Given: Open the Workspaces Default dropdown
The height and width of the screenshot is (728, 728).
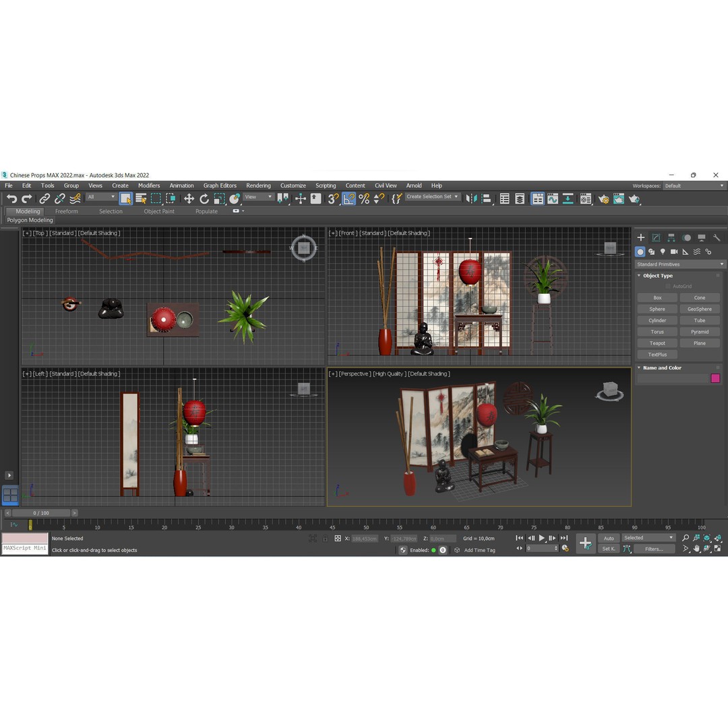Looking at the screenshot, I should coord(694,186).
